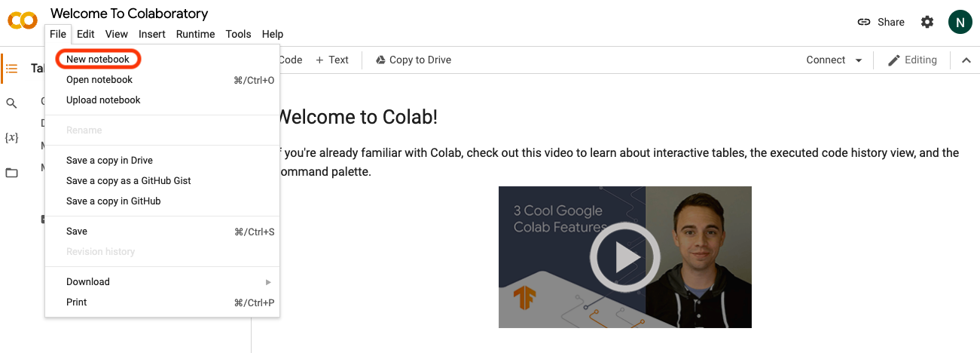The image size is (980, 353).
Task: Open the table of contents sidebar icon
Action: pos(11,69)
